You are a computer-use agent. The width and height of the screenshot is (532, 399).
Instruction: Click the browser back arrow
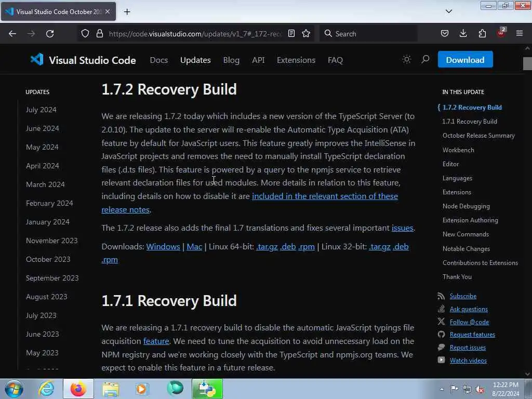(x=12, y=34)
